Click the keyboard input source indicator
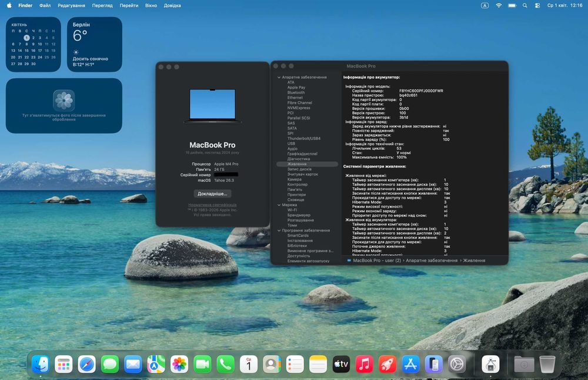The image size is (588, 380). (485, 5)
